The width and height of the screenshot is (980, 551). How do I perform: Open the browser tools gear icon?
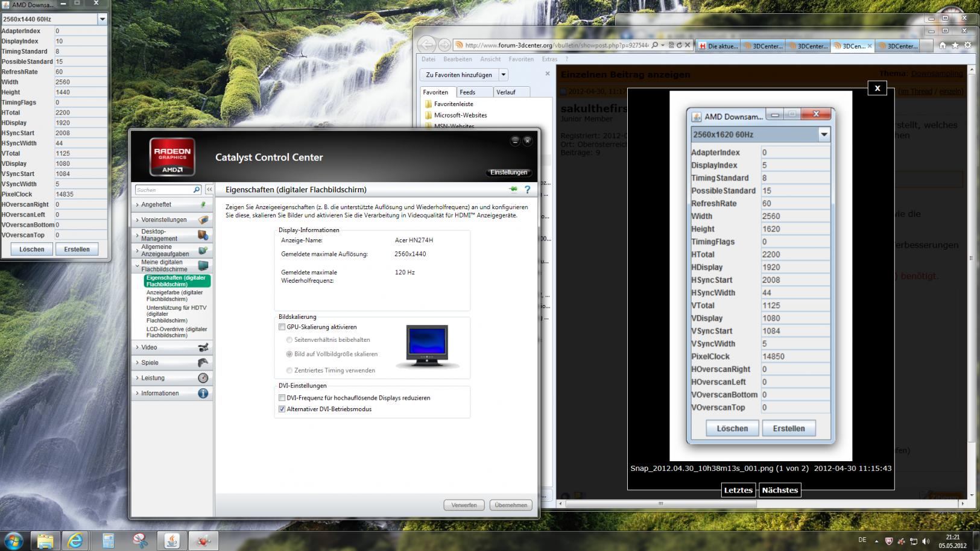click(x=968, y=45)
